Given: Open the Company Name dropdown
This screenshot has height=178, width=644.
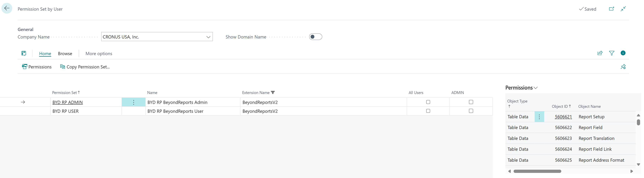Looking at the screenshot, I should (208, 37).
